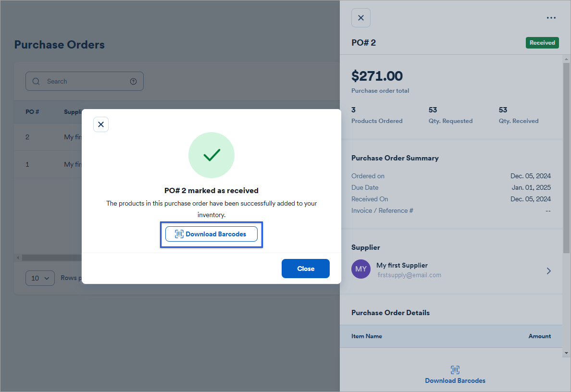Close the PO# 2 side panel

click(361, 18)
